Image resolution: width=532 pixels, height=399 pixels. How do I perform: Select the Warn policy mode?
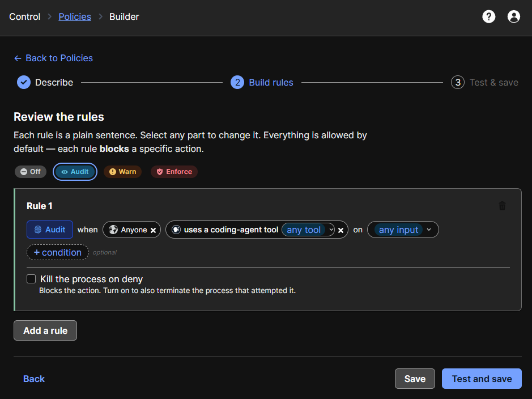pos(122,172)
